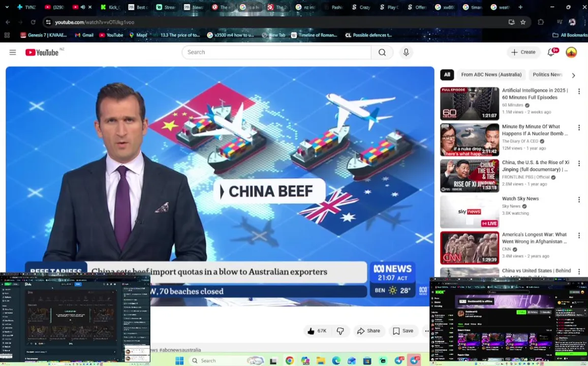Viewport: 588px width, 366px height.
Task: Open the Maps bookmark
Action: tap(138, 35)
